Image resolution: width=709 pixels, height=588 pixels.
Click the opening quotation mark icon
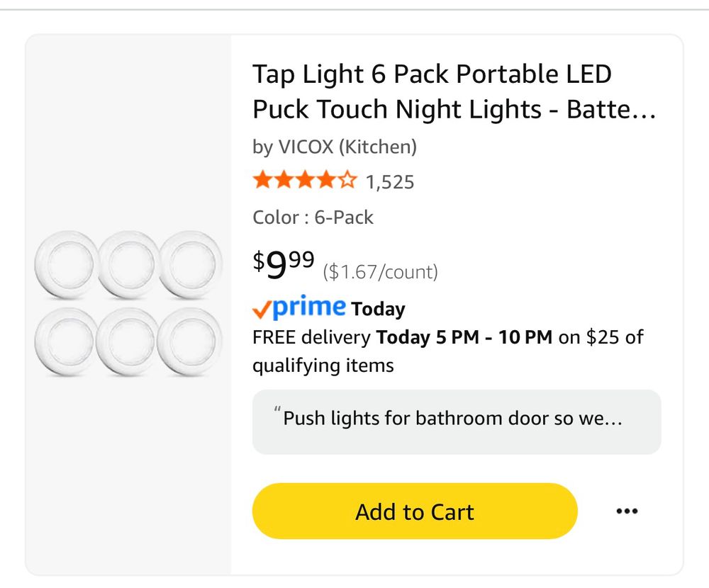(x=277, y=410)
